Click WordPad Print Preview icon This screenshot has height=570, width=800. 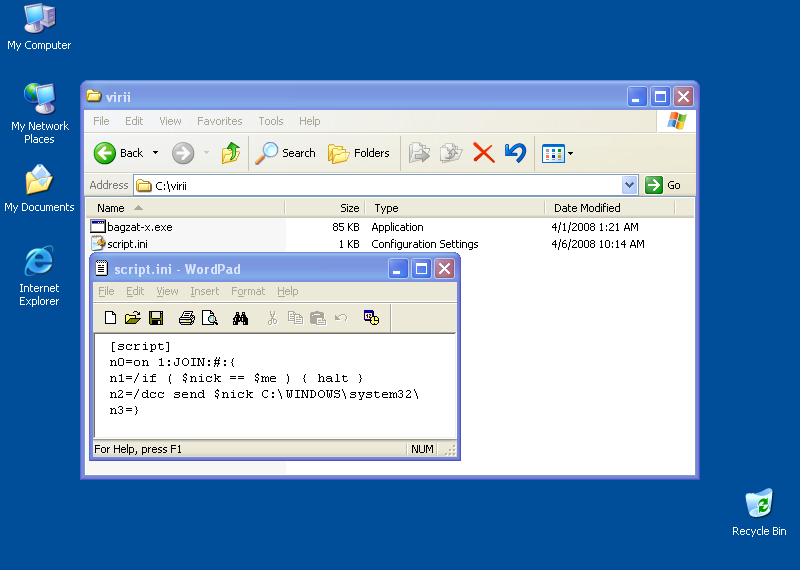(x=210, y=318)
